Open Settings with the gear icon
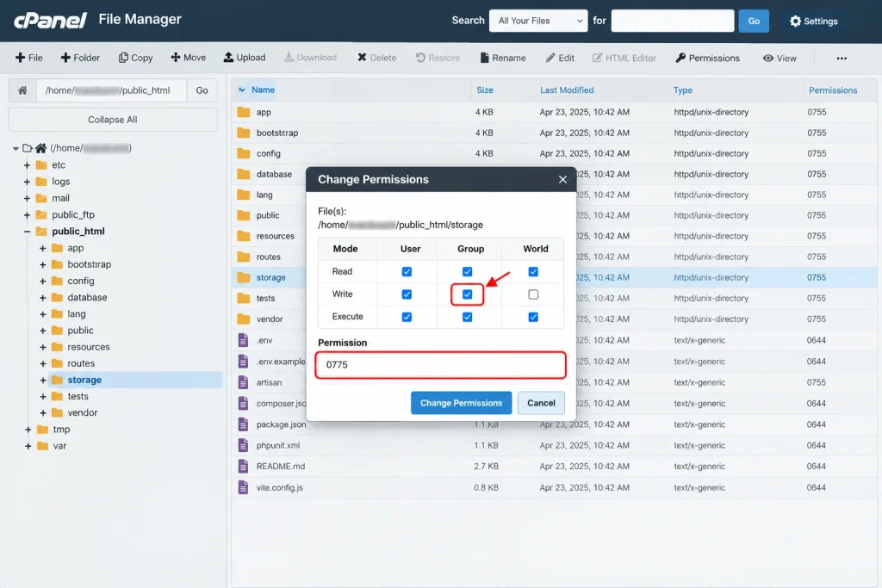 [813, 22]
